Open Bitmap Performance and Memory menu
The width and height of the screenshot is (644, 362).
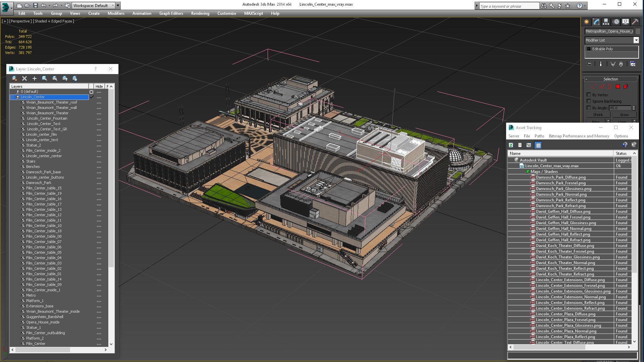(579, 136)
